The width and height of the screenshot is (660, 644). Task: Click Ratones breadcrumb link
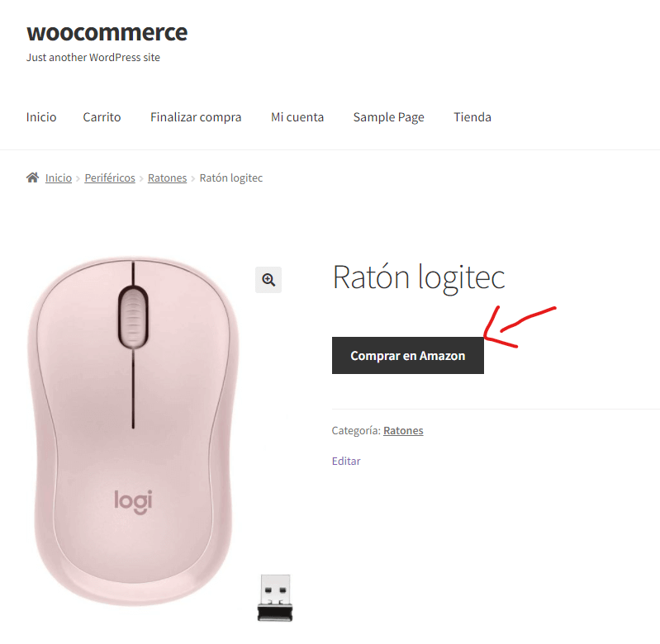[167, 178]
